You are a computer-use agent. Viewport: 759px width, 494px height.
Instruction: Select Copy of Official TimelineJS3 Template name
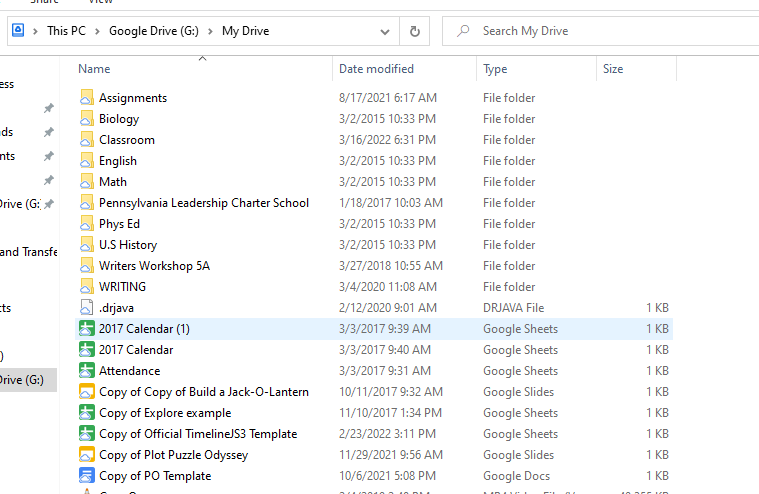coord(198,434)
